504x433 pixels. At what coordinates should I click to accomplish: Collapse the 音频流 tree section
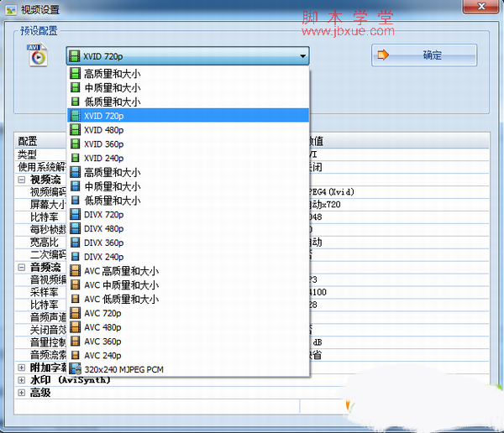[21, 267]
